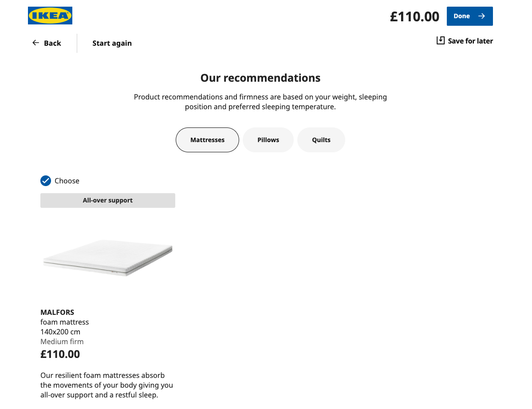The image size is (532, 409).
Task: Click the left-pointing arrow next to Back
Action: click(x=35, y=43)
